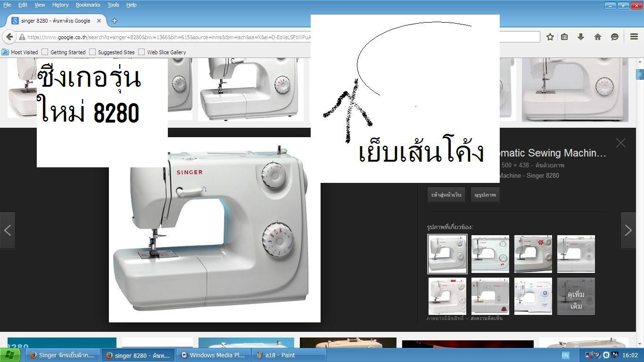Viewport: 644px width, 362px height.
Task: Open the File menu
Action: (7, 5)
